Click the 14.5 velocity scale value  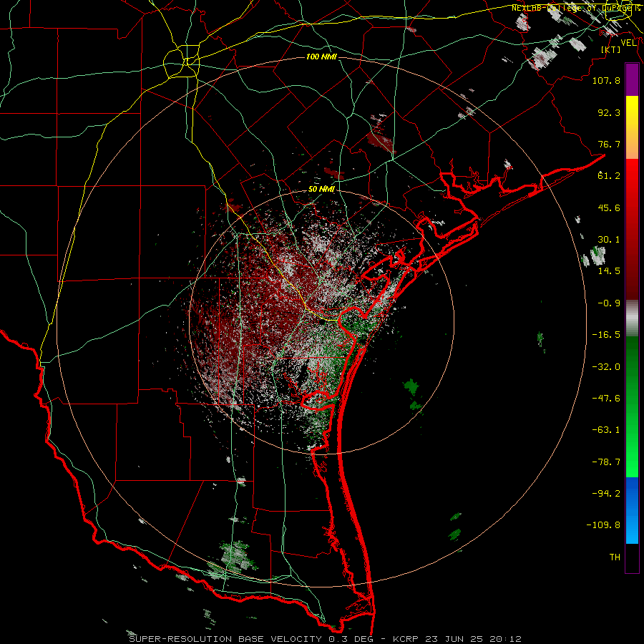pyautogui.click(x=609, y=271)
